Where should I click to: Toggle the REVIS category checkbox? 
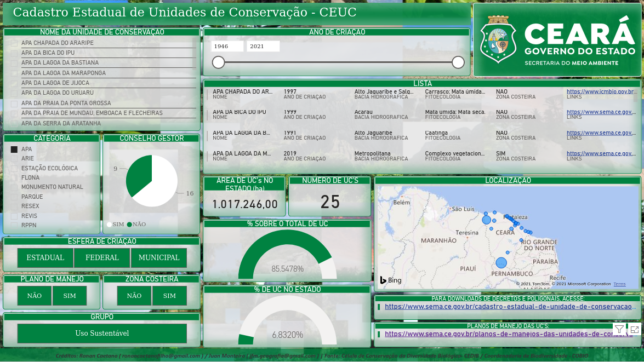tap(14, 216)
